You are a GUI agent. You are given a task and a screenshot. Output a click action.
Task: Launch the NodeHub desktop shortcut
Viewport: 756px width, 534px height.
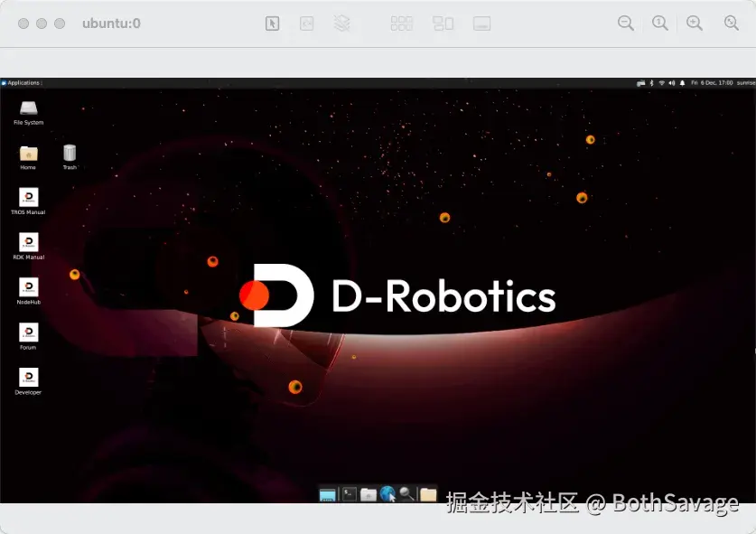tap(28, 291)
